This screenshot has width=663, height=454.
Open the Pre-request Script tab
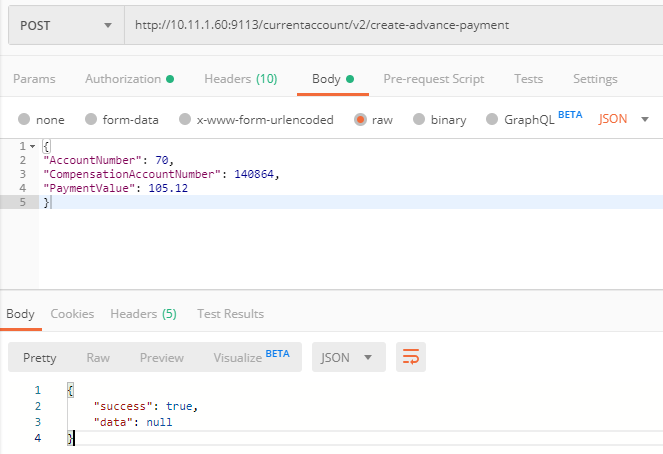433,79
